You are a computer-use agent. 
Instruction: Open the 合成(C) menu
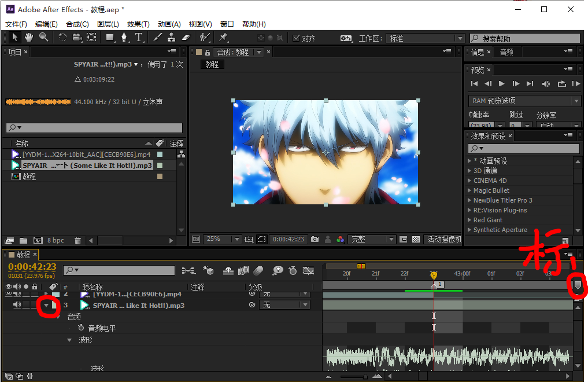pyautogui.click(x=77, y=24)
